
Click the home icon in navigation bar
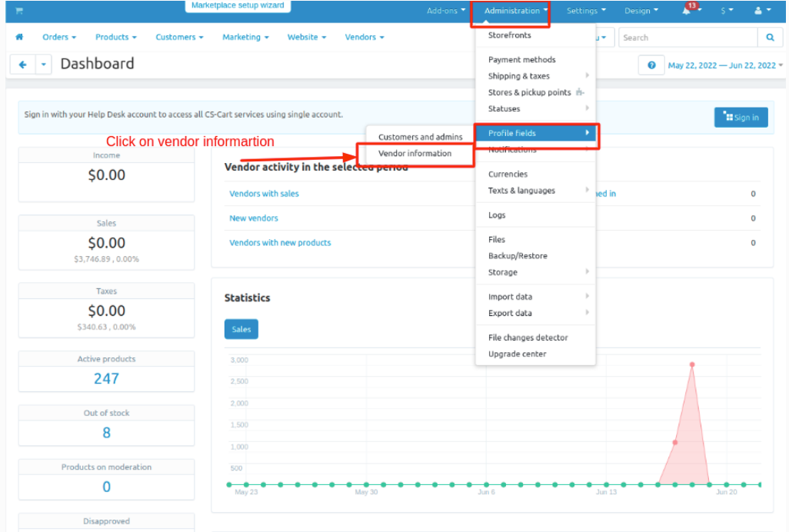click(19, 37)
